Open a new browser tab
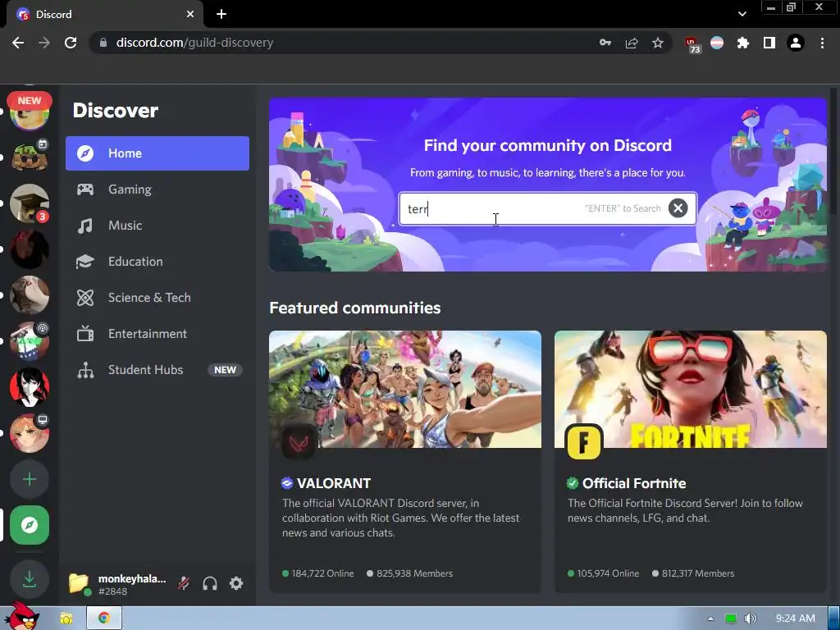This screenshot has width=840, height=630. 221,14
